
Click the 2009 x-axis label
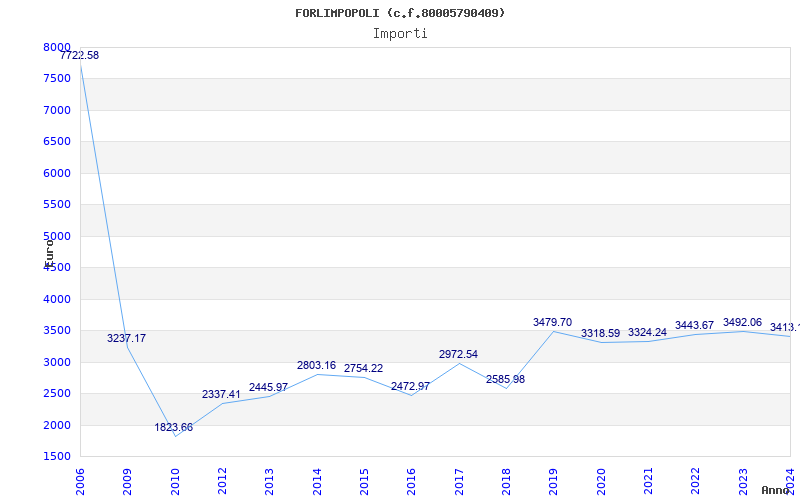point(128,482)
